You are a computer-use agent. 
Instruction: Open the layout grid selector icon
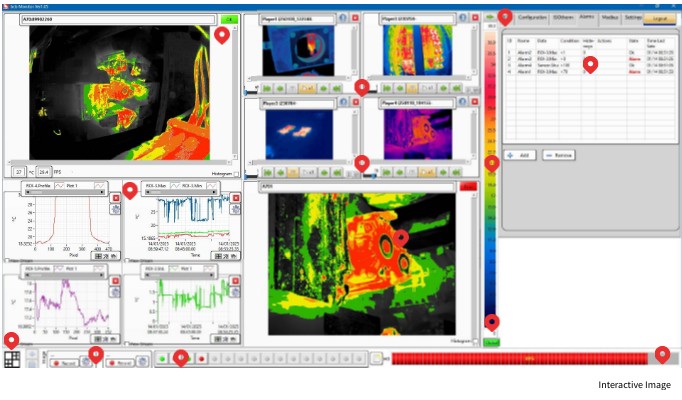[x=13, y=360]
